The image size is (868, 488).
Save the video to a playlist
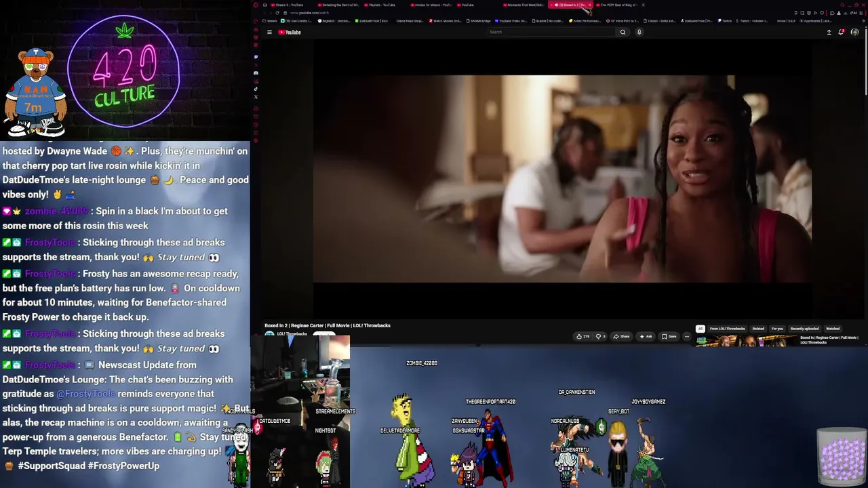[669, 336]
